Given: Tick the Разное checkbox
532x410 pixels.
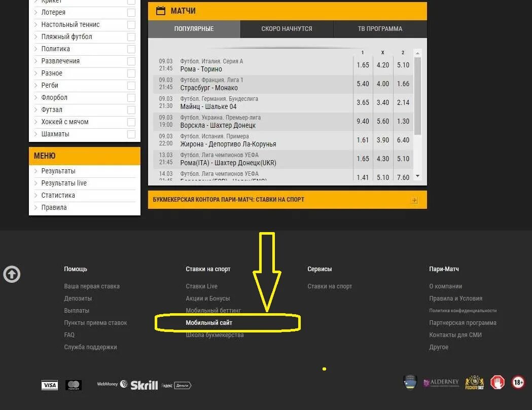Looking at the screenshot, I should click(131, 73).
